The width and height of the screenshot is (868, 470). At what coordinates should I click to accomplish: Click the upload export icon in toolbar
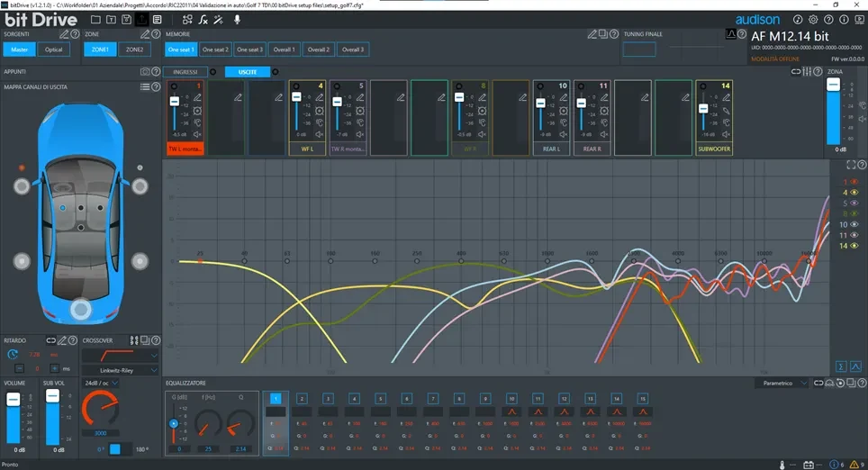pyautogui.click(x=141, y=20)
